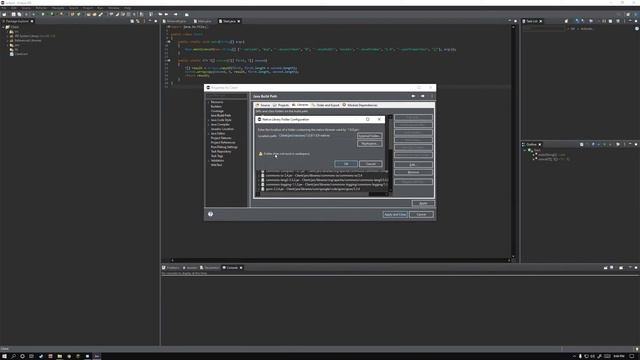The image size is (640, 360).
Task: Expand the commons-io-2.4.jar library entry
Action: pyautogui.click(x=258, y=176)
